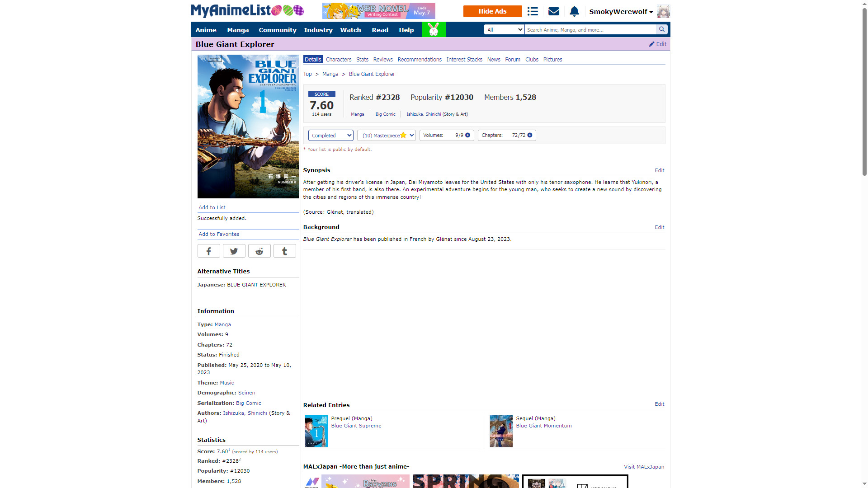Viewport: 868px width, 488px height.
Task: Switch to the Characters tab
Action: click(338, 60)
